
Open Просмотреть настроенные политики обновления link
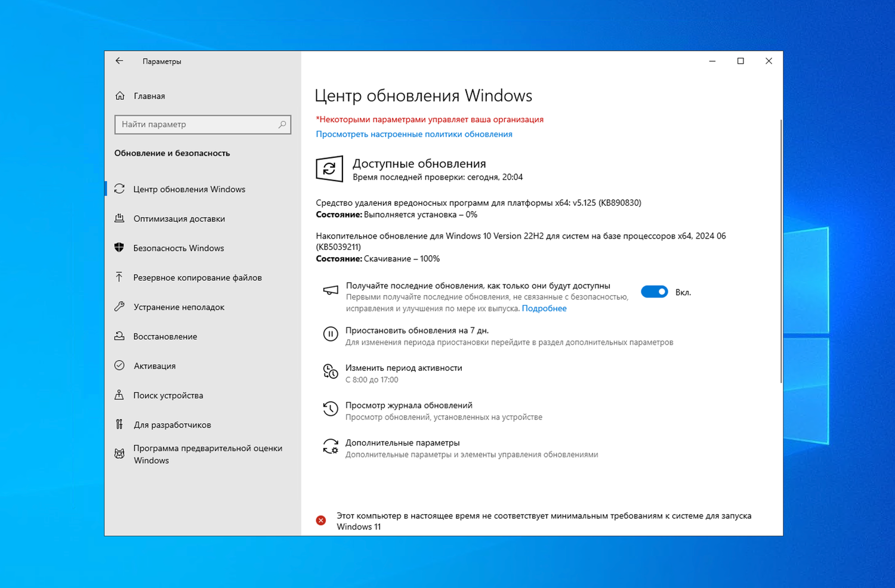[x=414, y=134]
